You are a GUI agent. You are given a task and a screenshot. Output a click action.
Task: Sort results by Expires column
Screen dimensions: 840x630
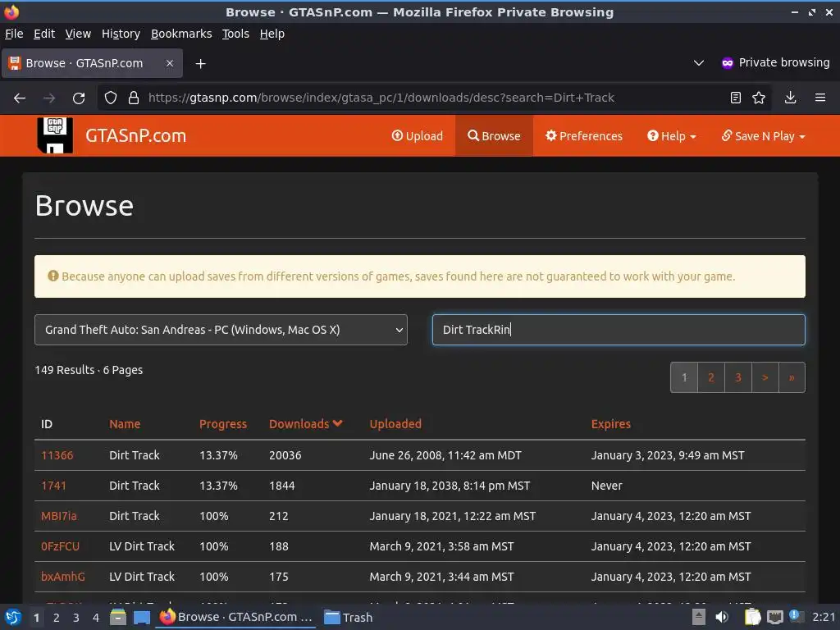610,424
